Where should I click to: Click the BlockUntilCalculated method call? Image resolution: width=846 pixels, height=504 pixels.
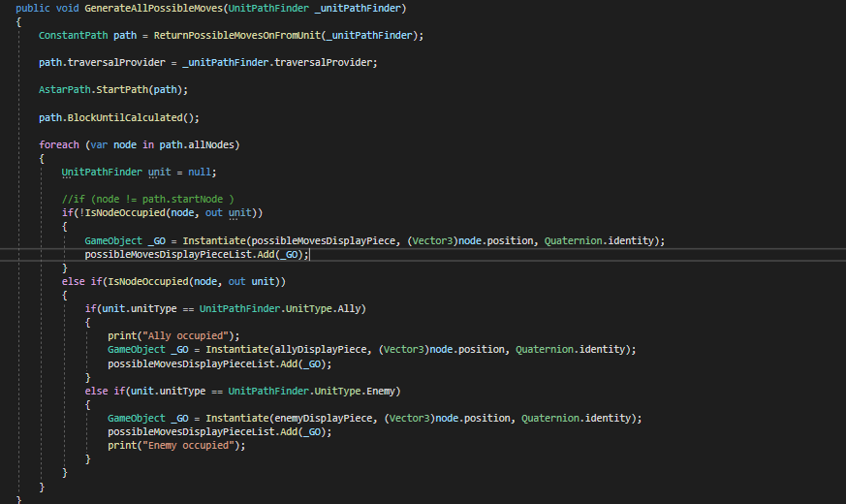[x=125, y=117]
